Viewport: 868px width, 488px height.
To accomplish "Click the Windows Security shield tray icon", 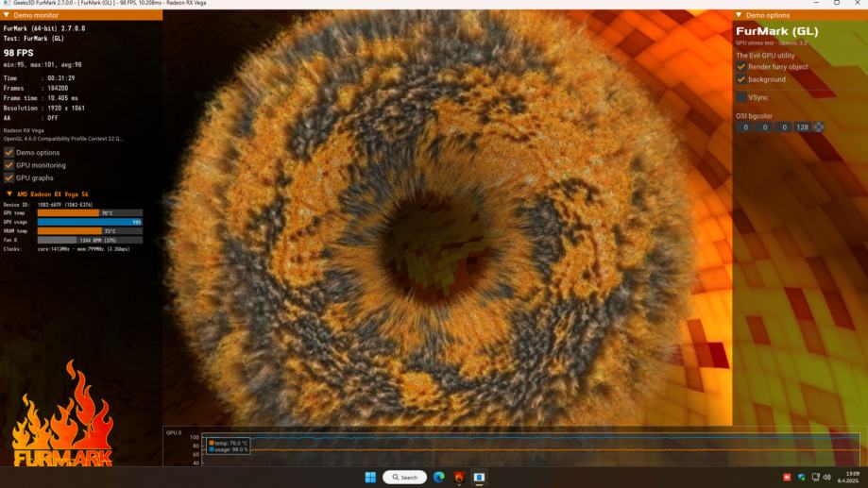I will pos(801,477).
